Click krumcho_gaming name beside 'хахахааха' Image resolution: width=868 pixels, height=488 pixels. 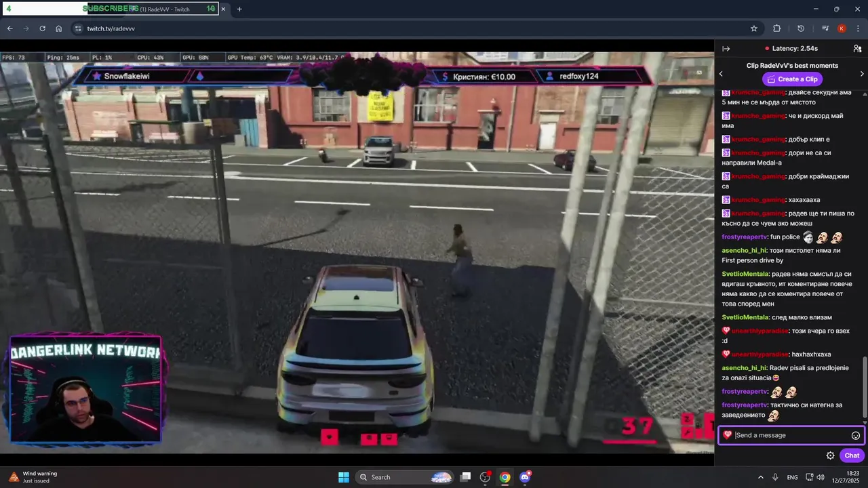(758, 200)
